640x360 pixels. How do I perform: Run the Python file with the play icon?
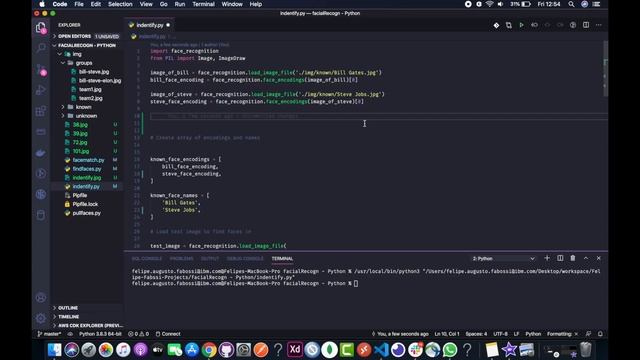click(x=521, y=25)
